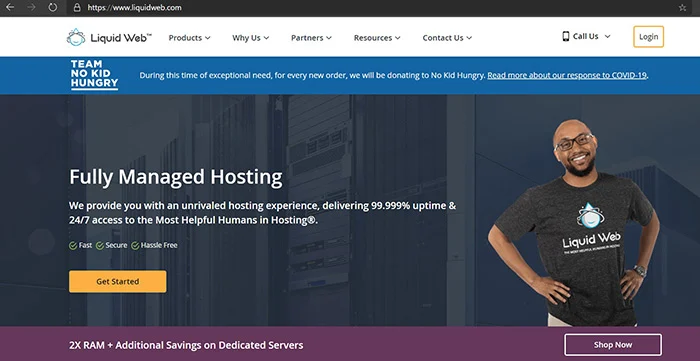Click the browser forward arrow
The height and width of the screenshot is (361, 700).
tap(31, 8)
